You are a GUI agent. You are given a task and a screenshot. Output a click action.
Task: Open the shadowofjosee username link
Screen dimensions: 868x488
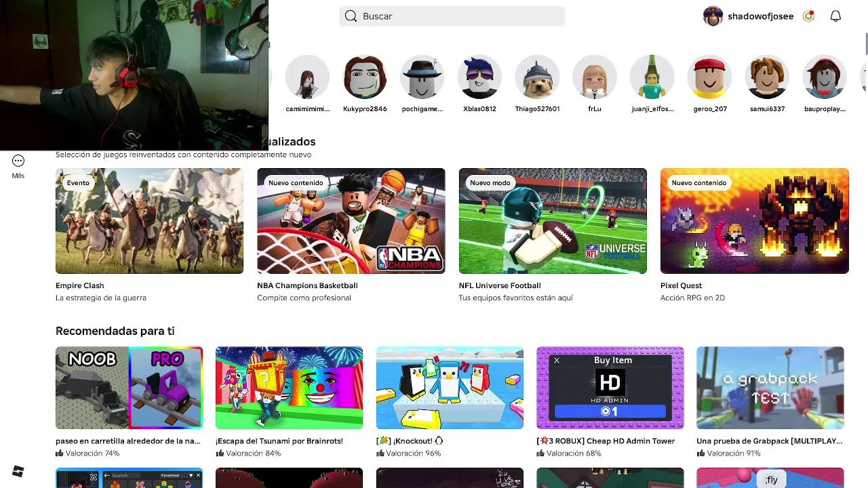[760, 16]
